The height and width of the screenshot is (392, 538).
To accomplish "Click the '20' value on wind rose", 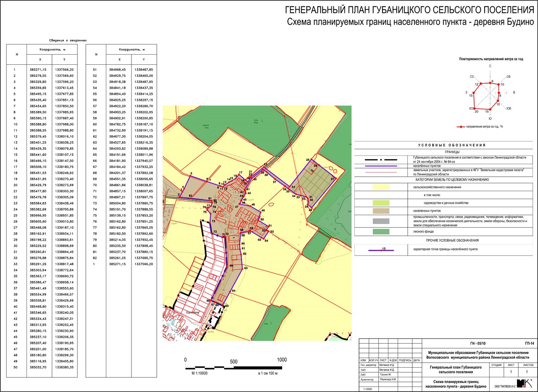I will click(476, 112).
